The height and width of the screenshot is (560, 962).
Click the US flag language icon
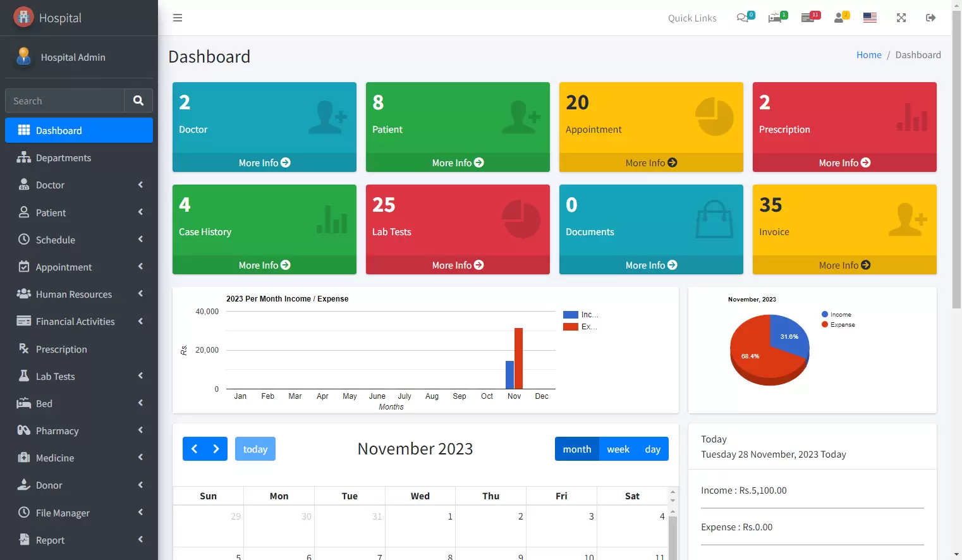870,18
